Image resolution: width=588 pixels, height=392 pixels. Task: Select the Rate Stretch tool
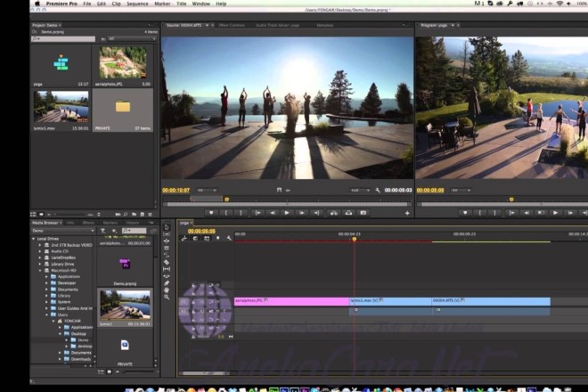[167, 255]
